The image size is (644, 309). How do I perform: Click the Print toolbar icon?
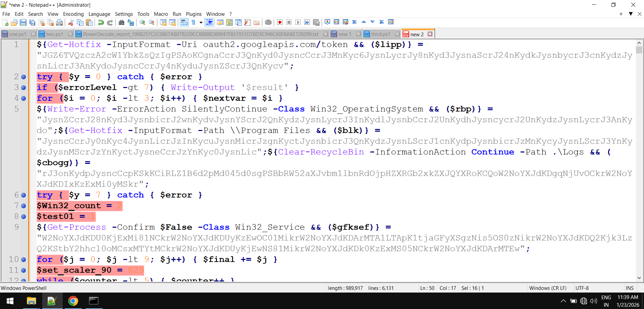60,22
